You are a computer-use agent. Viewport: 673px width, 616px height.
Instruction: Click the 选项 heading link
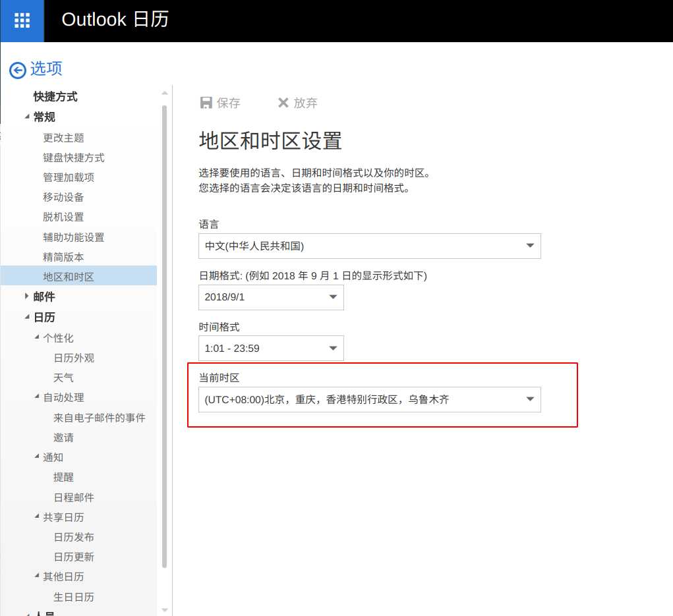coord(46,69)
